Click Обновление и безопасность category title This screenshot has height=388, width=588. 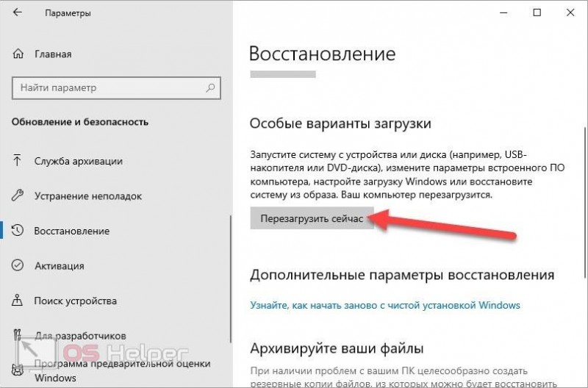click(80, 122)
